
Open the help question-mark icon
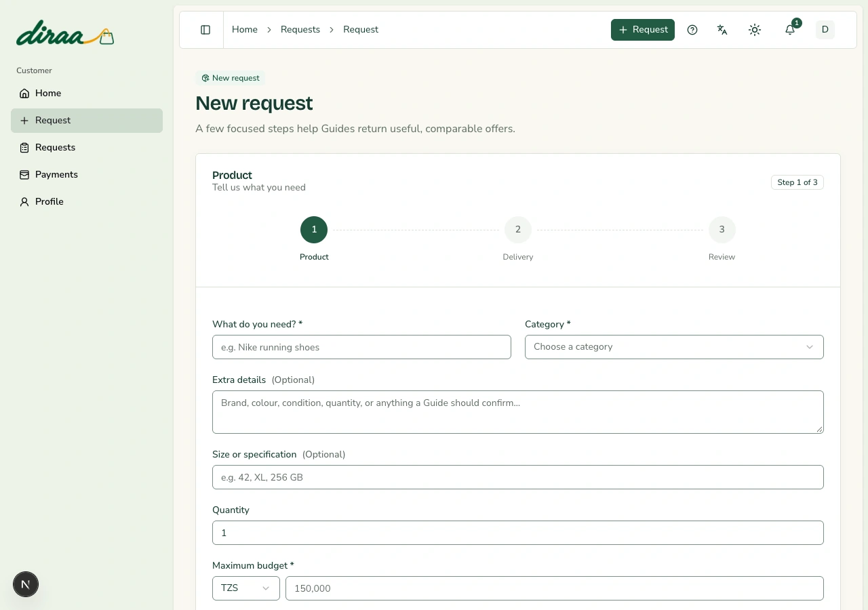[x=692, y=30]
